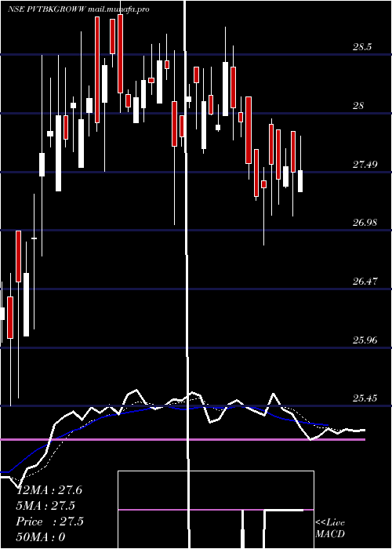Click the 28 price axis label

(x=358, y=106)
